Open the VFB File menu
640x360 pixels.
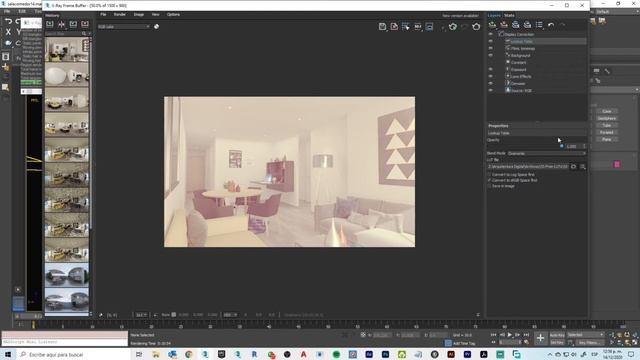[103, 14]
